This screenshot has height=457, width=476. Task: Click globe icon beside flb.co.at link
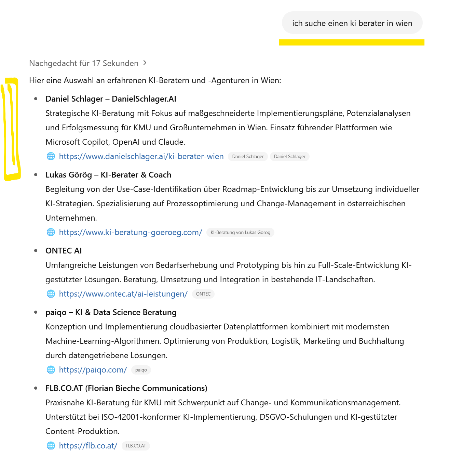tap(51, 446)
